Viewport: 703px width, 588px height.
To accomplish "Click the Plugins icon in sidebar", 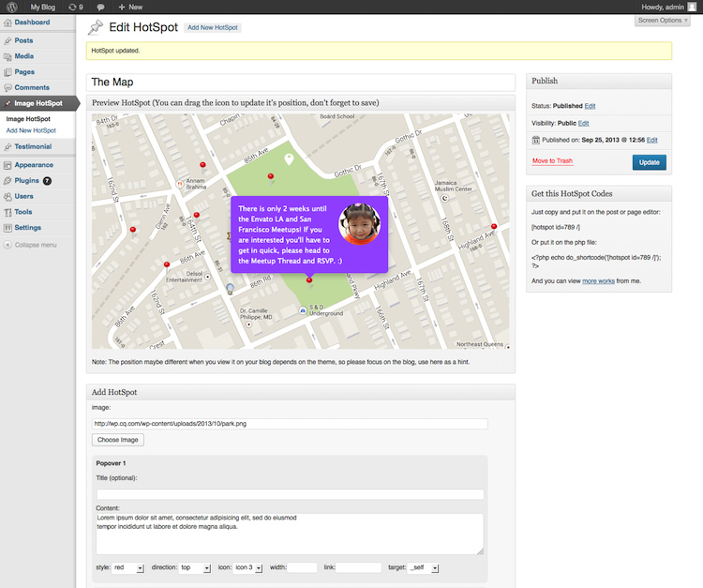I will pos(7,180).
